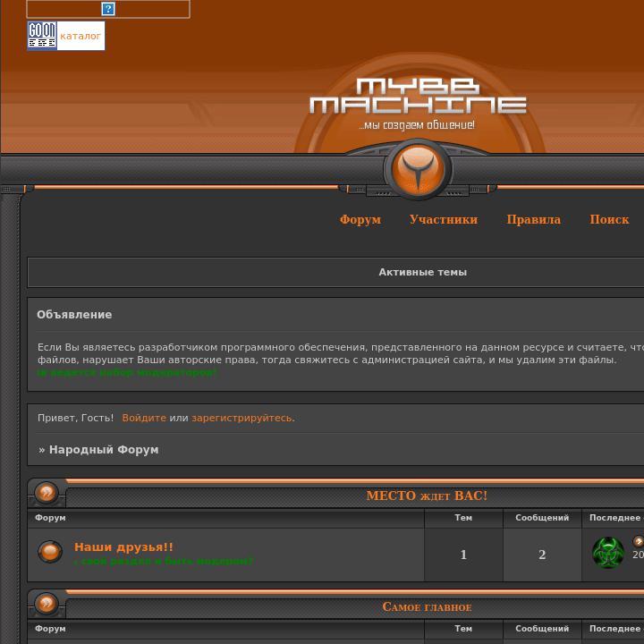Open the Активные темы link

422,272
